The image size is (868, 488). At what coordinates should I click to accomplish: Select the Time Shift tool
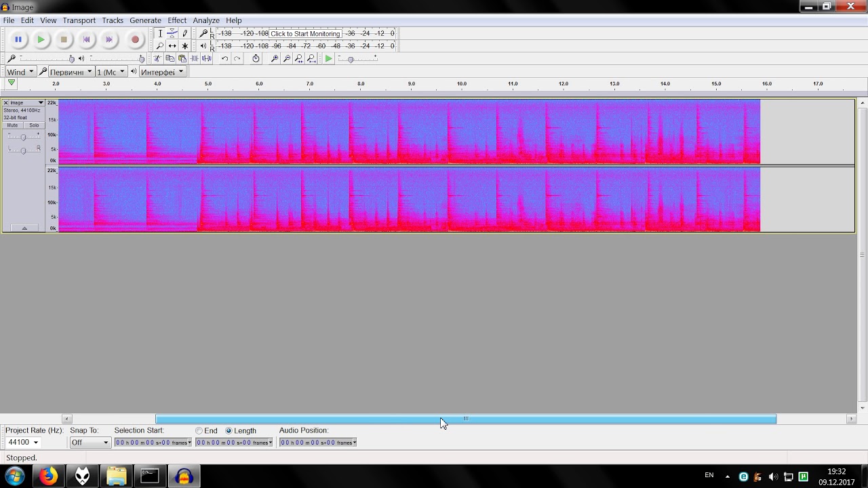pyautogui.click(x=172, y=46)
